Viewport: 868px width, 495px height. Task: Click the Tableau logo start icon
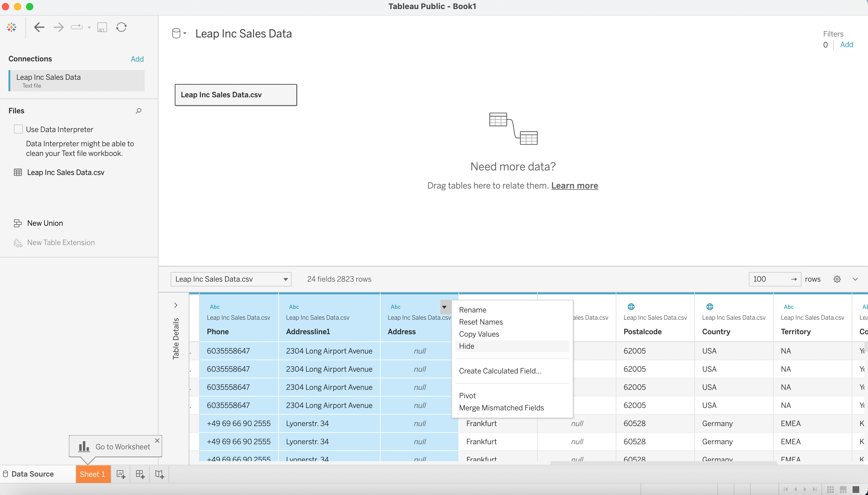coord(11,27)
